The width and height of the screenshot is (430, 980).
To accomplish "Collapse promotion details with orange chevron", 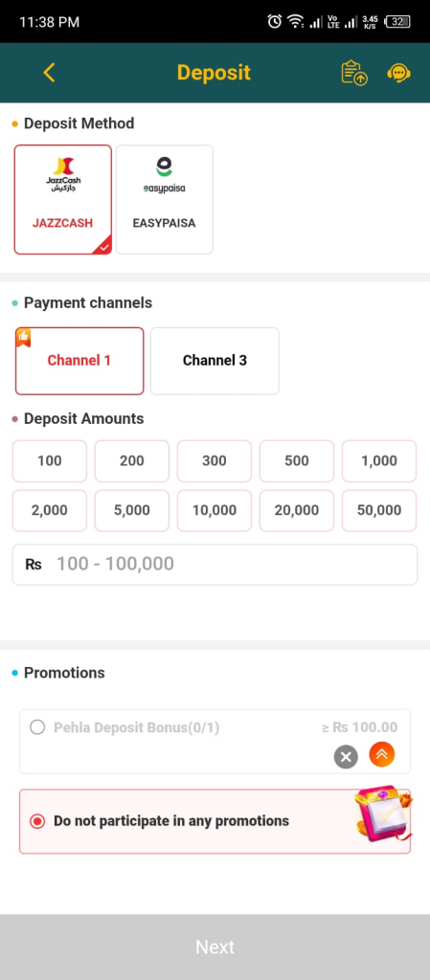I will coord(382,754).
